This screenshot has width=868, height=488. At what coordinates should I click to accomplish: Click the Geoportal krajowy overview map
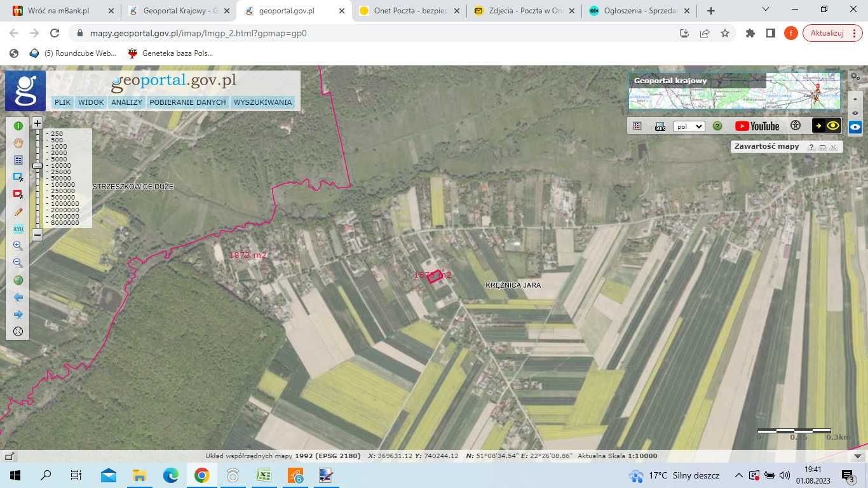point(735,91)
